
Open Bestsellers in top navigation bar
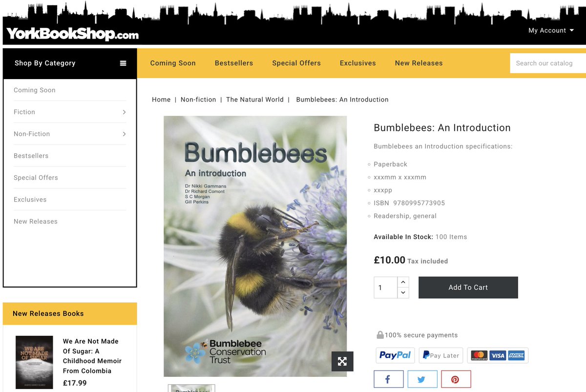[234, 63]
